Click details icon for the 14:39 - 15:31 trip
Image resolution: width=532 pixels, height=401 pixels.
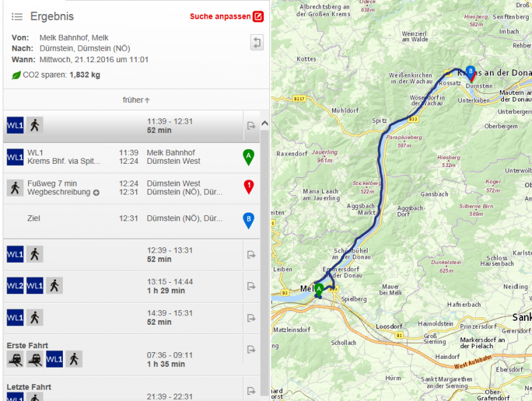[x=251, y=317]
